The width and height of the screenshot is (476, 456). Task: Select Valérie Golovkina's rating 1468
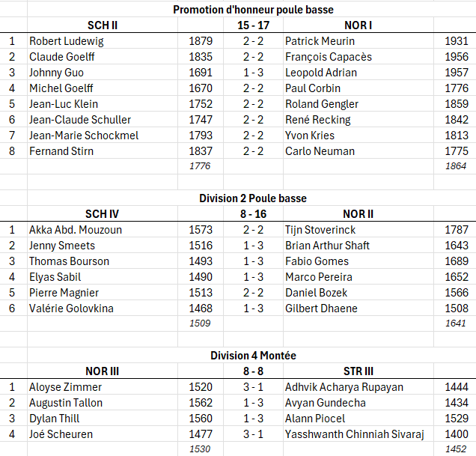200,308
